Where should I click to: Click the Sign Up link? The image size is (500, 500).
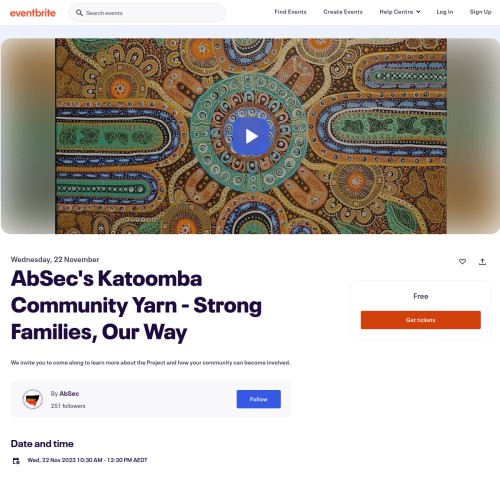(x=480, y=12)
